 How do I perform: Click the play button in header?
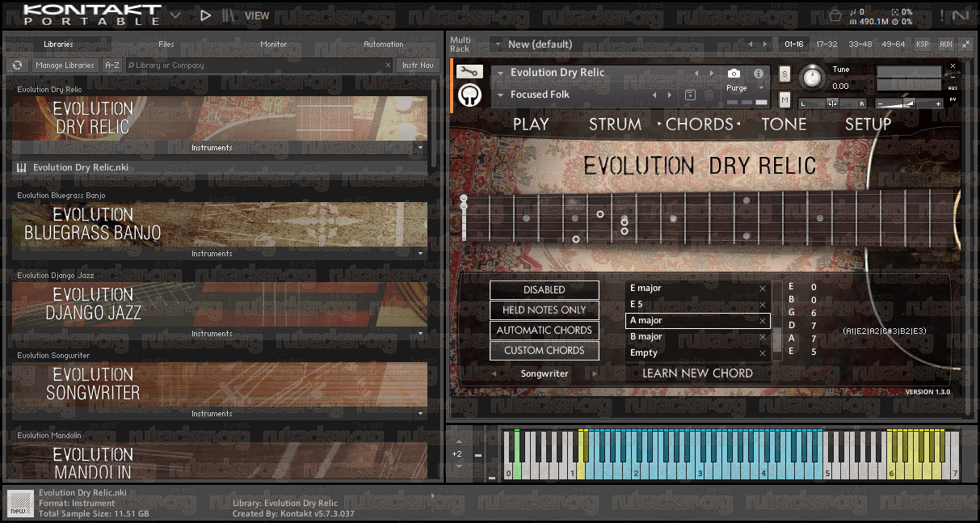tap(205, 15)
